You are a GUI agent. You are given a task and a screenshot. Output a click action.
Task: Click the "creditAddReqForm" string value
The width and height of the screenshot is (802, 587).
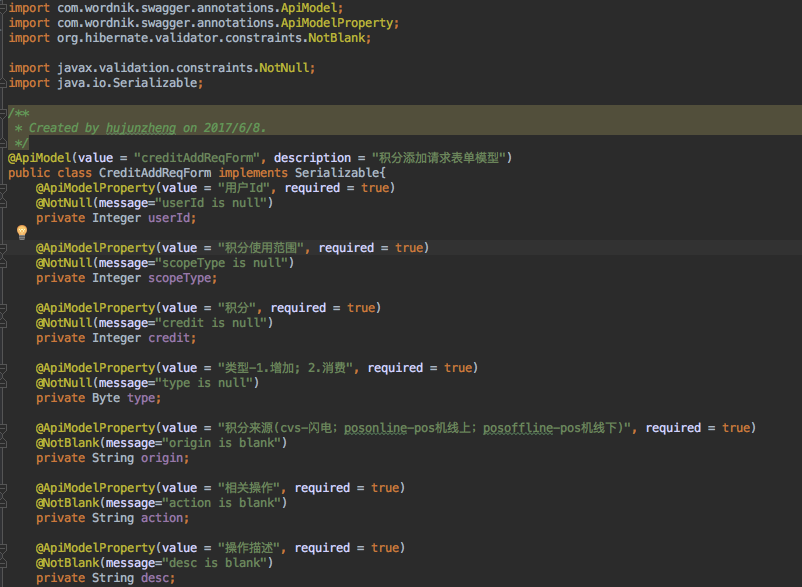(x=197, y=158)
